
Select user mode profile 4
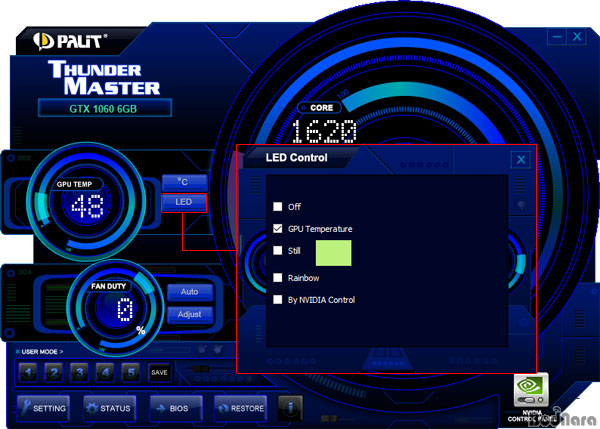105,372
